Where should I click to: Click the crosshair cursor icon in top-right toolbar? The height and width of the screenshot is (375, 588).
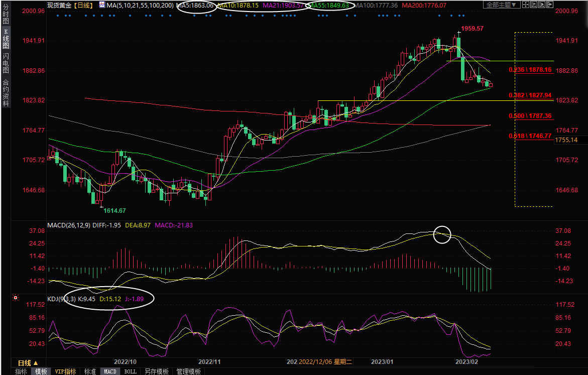pyautogui.click(x=525, y=5)
